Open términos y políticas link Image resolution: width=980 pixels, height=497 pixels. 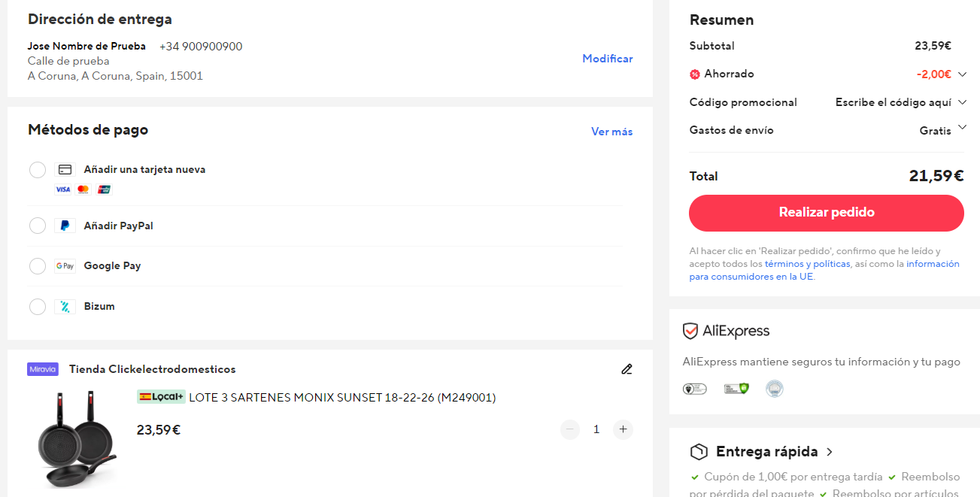pos(807,264)
